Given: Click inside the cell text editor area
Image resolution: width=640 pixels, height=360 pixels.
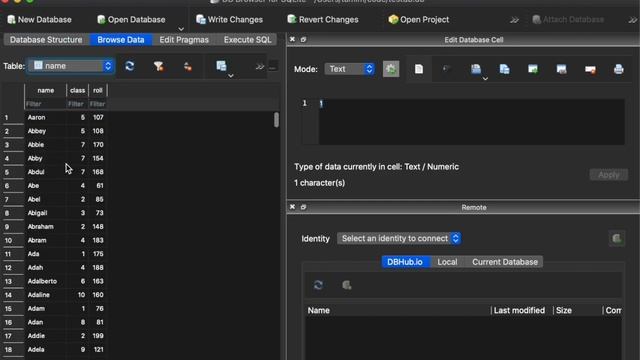Looking at the screenshot, I should coord(471,122).
